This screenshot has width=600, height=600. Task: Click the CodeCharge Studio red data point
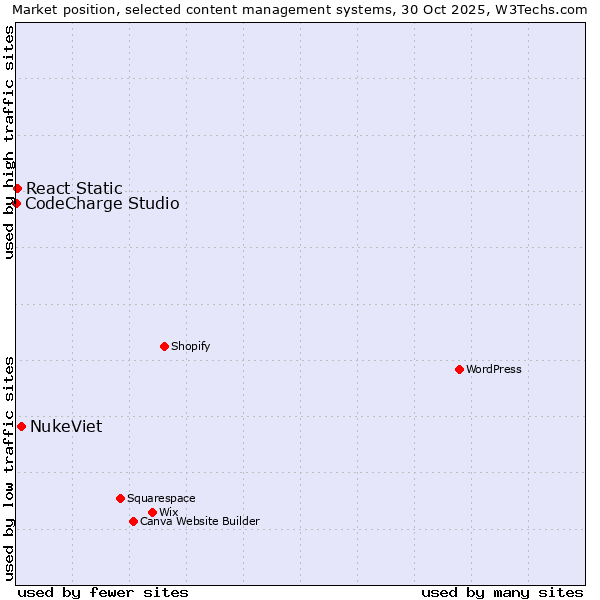pos(16,204)
